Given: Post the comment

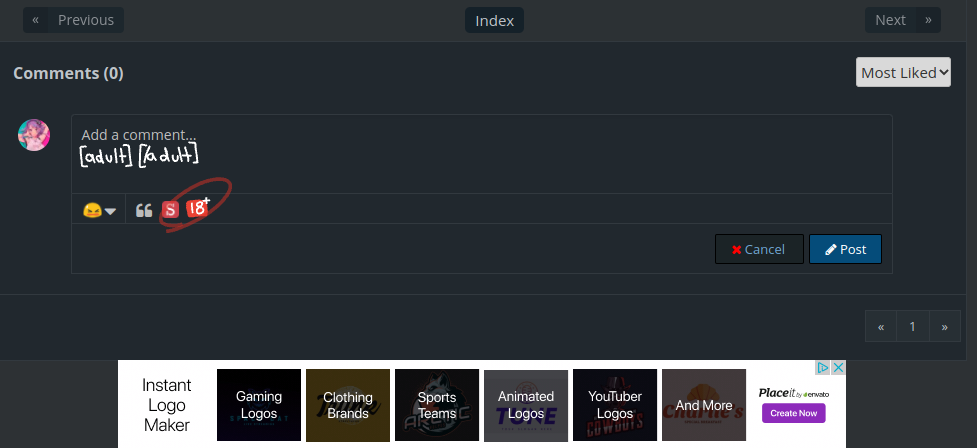Looking at the screenshot, I should 845,249.
